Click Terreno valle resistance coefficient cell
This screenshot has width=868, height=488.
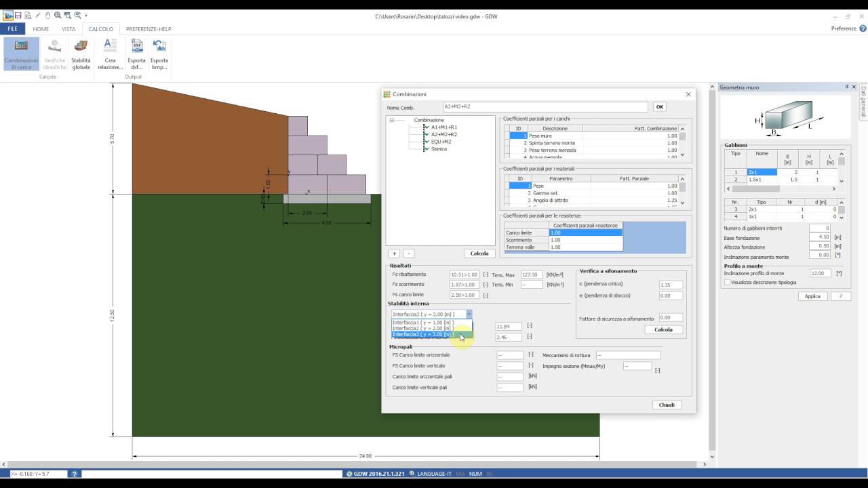click(585, 247)
